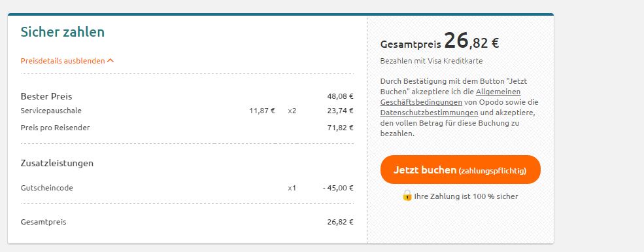The height and width of the screenshot is (252, 644).
Task: Click the chevron beside Preisdetails ausblenden
Action: [110, 61]
